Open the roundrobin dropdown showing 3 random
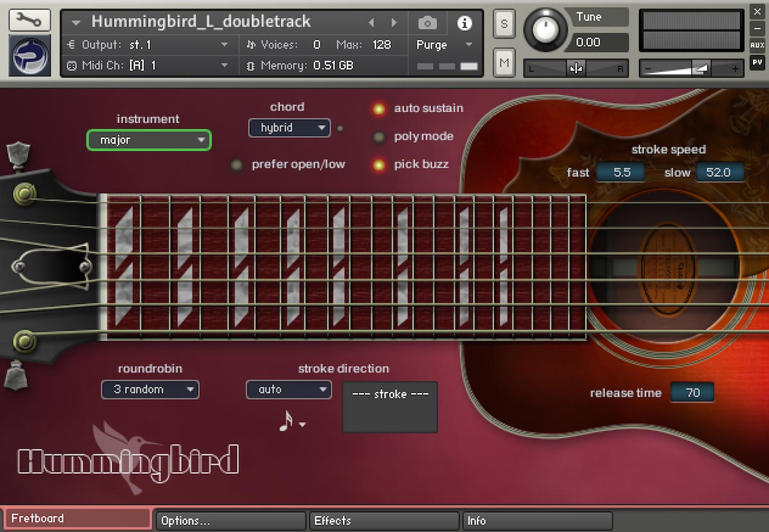 click(150, 389)
